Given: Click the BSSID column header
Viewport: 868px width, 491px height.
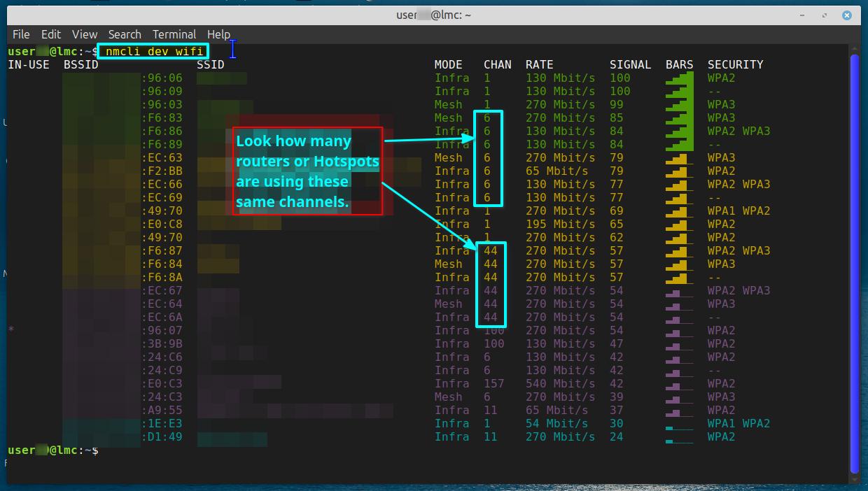Looking at the screenshot, I should (81, 64).
